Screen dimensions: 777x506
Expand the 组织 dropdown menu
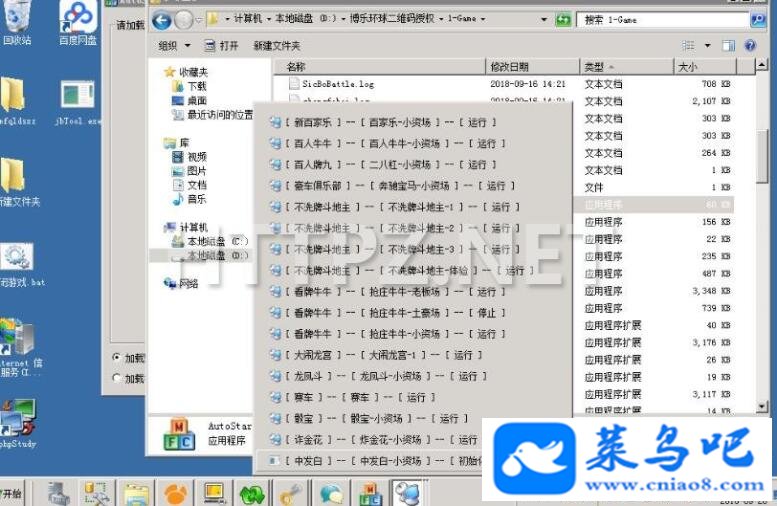coord(174,46)
